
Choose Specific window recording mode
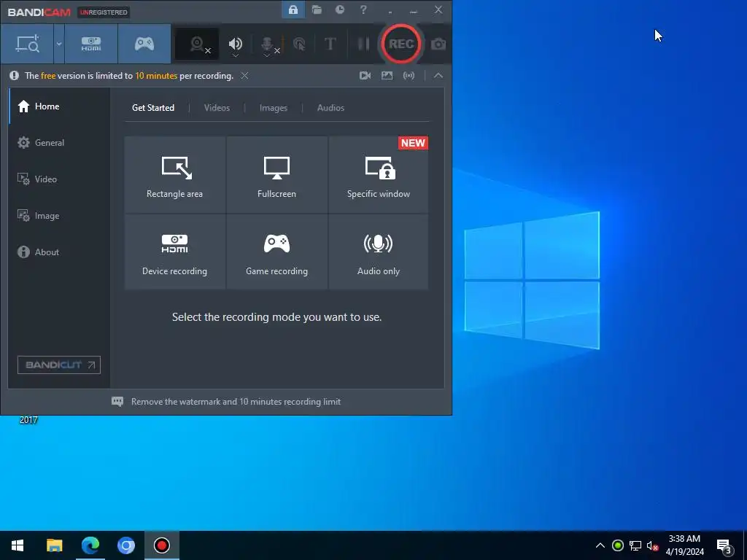[379, 175]
